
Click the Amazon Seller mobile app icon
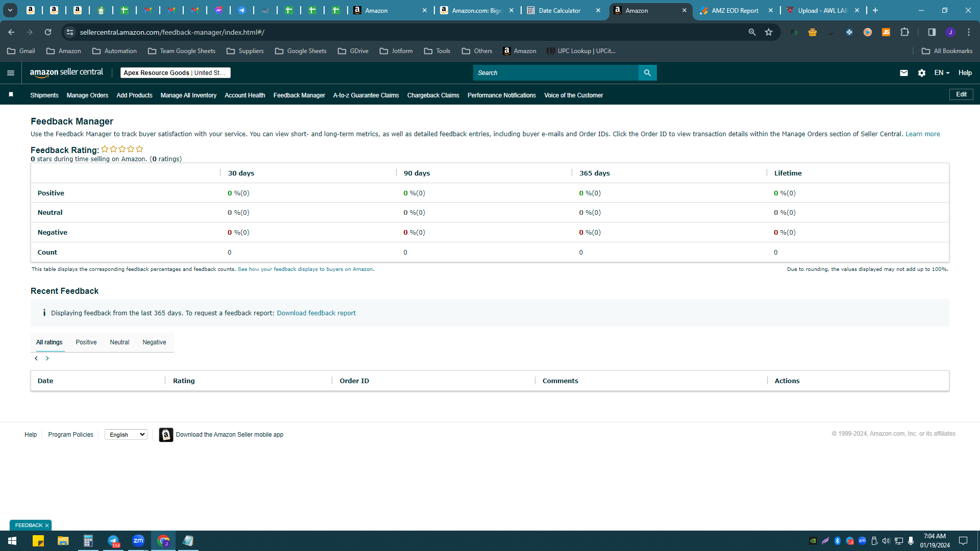point(166,435)
